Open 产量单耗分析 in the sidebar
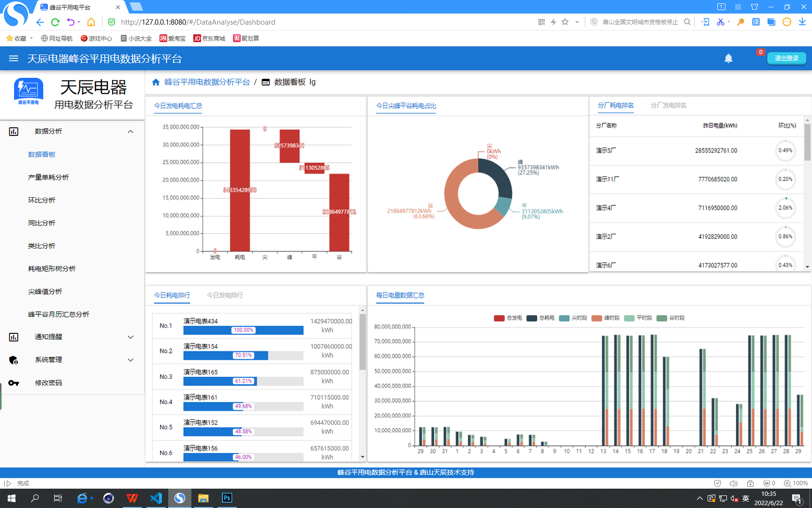 48,177
